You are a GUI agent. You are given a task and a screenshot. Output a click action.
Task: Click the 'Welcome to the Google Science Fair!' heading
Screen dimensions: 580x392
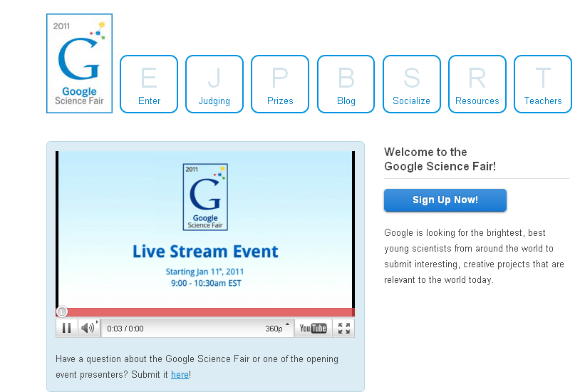[x=440, y=159]
